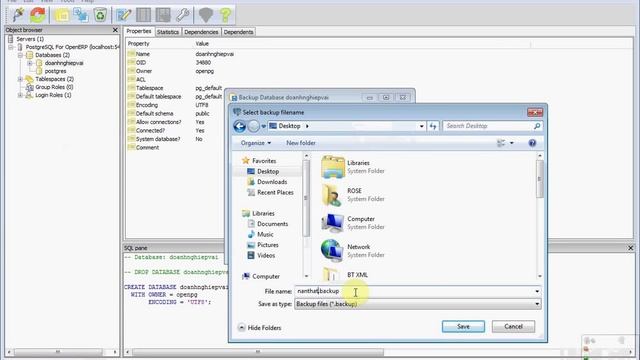The width and height of the screenshot is (640, 360).
Task: Open the Maintenance wrench icon
Action: pyautogui.click(x=182, y=15)
